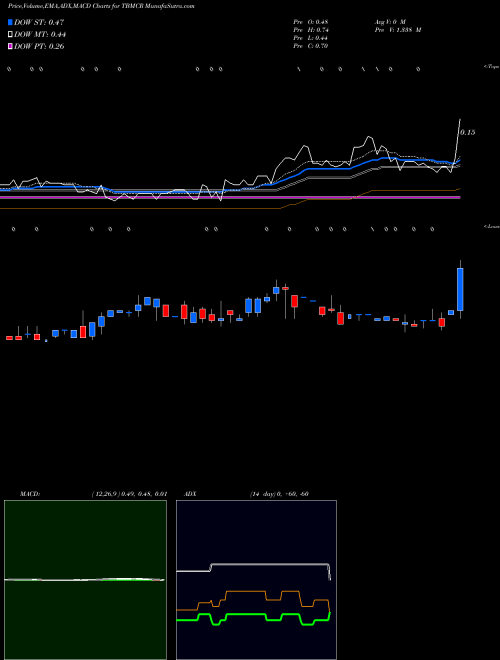Click the orange line in the ADX panel
Screen dimensions: 500x660
[246, 591]
